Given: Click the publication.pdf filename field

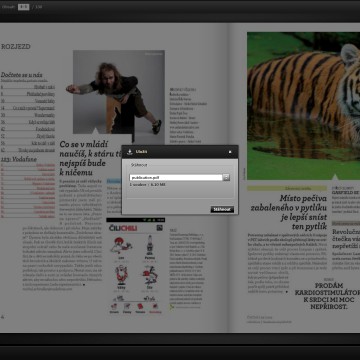Looking at the screenshot, I should (x=176, y=178).
